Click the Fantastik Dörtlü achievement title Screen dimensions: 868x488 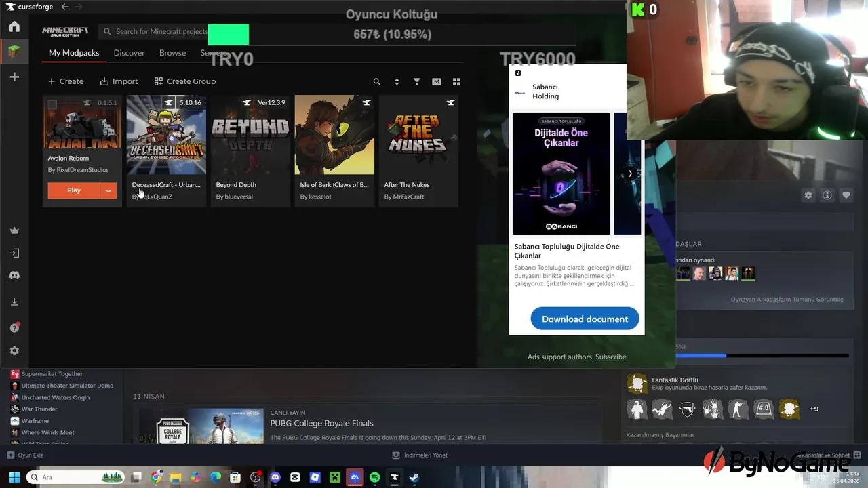click(675, 380)
